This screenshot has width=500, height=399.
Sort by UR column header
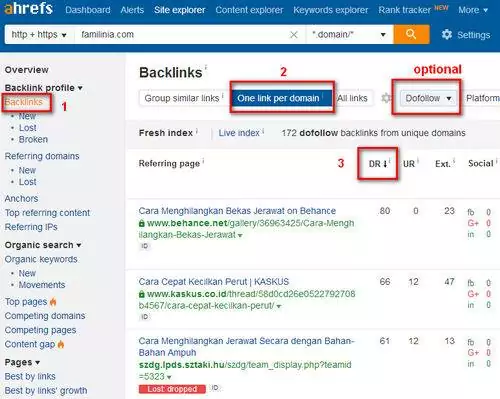point(409,164)
